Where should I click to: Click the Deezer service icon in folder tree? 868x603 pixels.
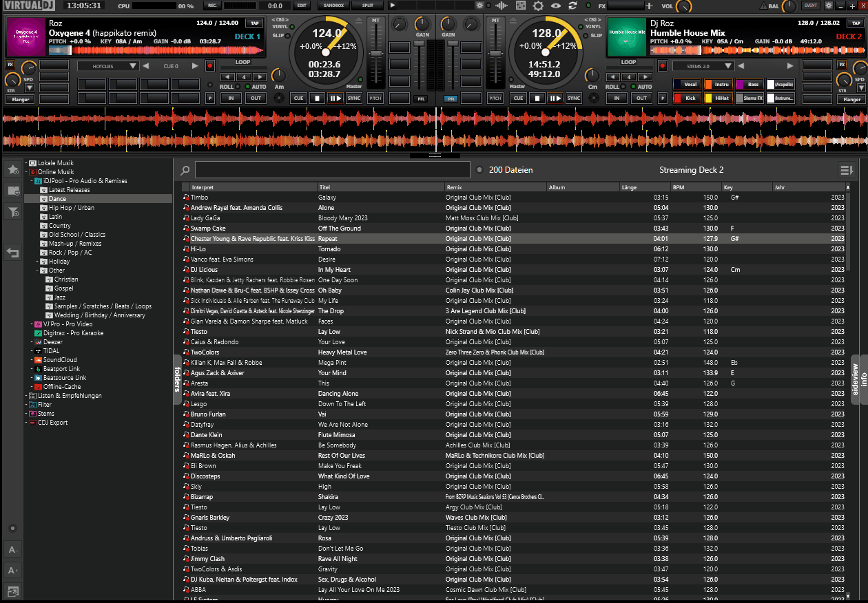point(38,342)
